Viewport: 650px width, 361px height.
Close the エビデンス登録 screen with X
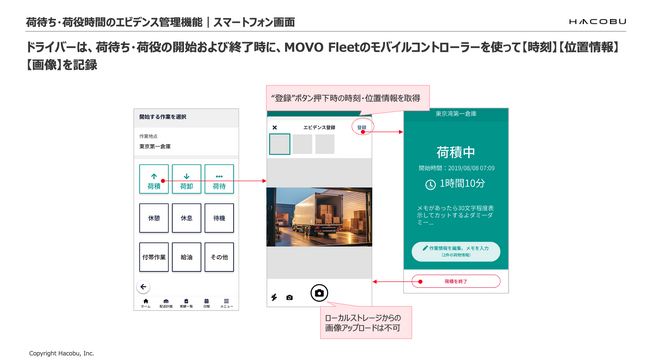point(274,128)
